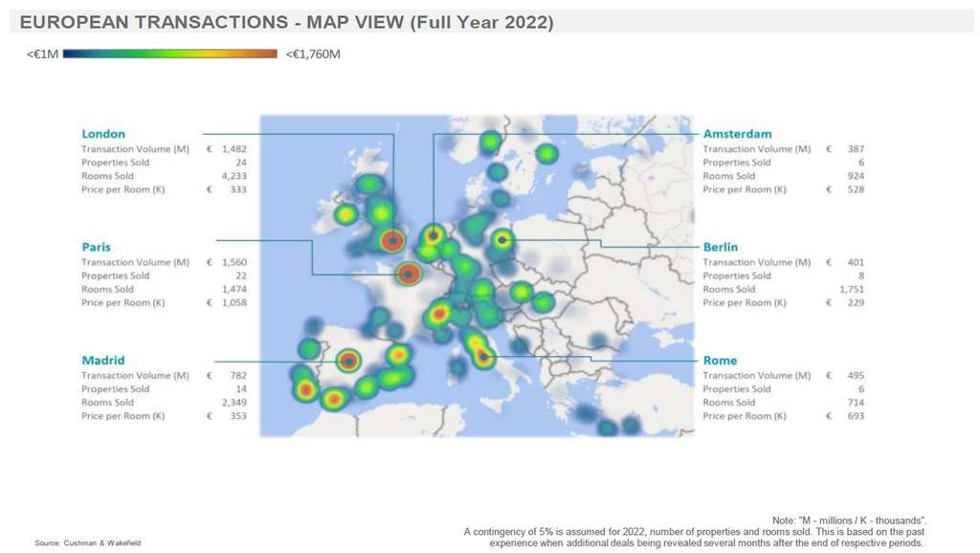Click the <€1,760M legend maximum label
This screenshot has width=980, height=553.
click(x=313, y=55)
